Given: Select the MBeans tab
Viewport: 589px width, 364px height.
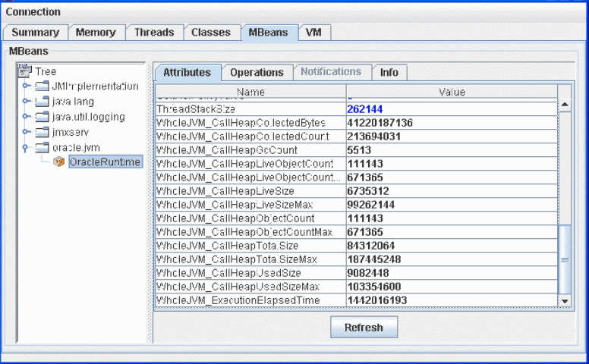Looking at the screenshot, I should tap(268, 33).
